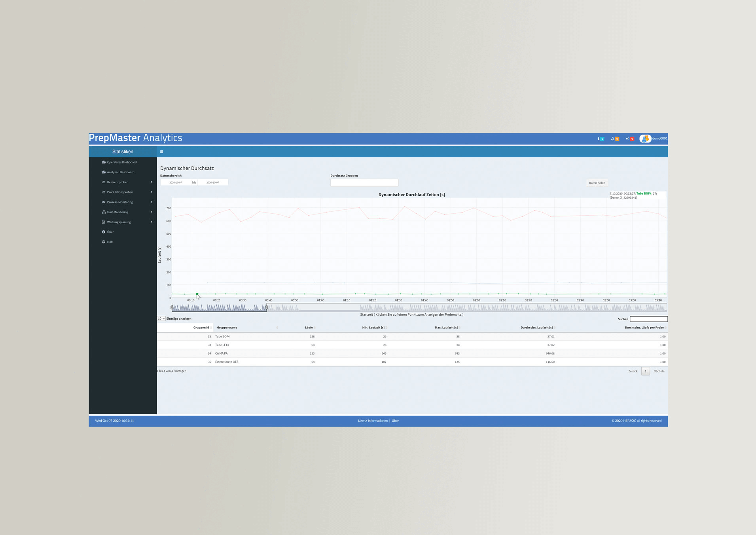Select the Extraction to OES row name

(227, 362)
